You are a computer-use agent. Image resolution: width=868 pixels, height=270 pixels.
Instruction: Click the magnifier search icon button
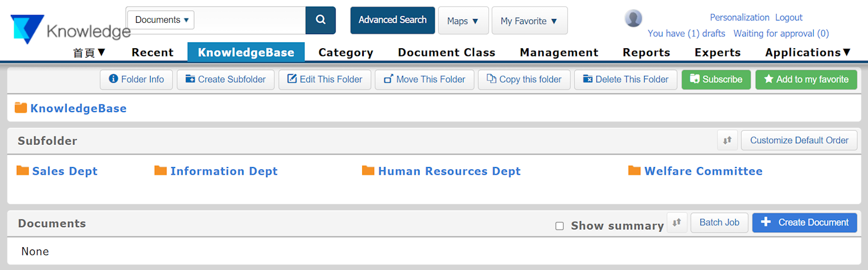[x=320, y=20]
